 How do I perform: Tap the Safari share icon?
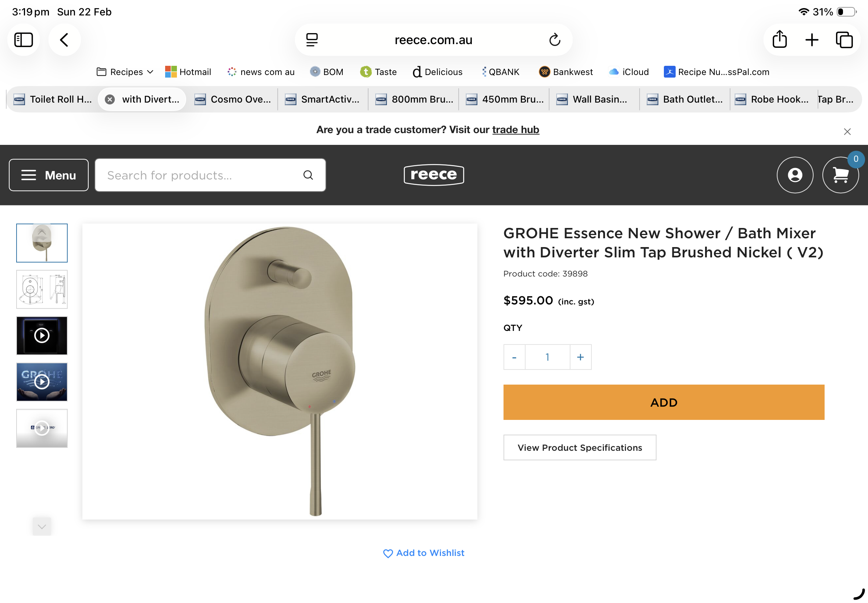[x=779, y=40]
